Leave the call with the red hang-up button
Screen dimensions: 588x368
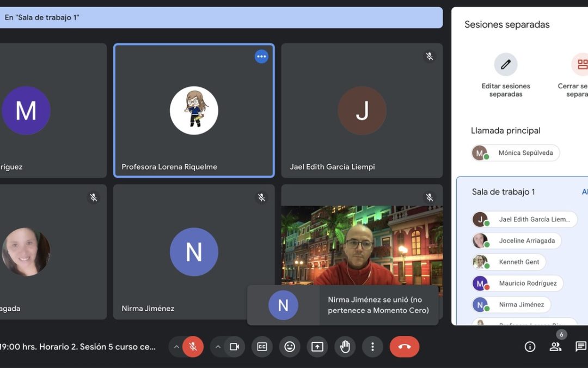[x=404, y=347]
